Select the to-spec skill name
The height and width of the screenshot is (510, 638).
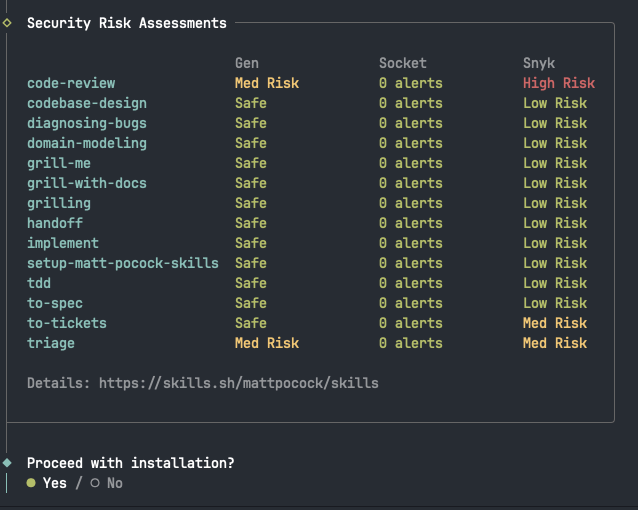pos(55,303)
